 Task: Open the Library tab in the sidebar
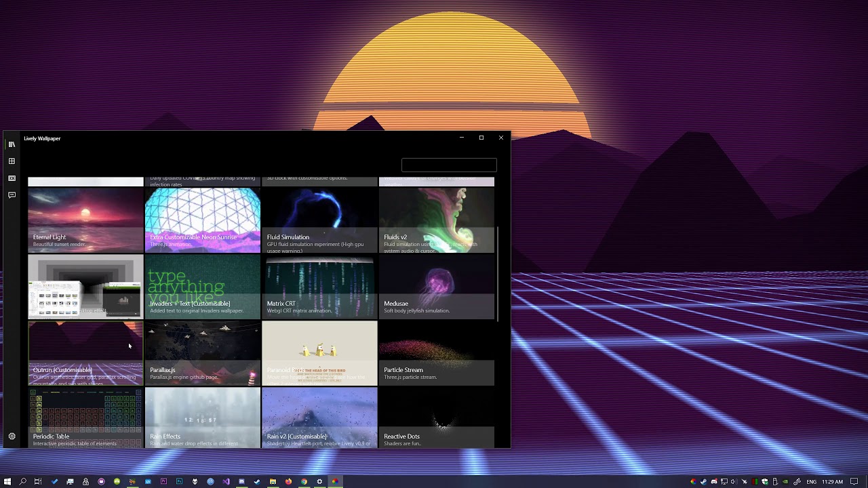click(x=12, y=144)
